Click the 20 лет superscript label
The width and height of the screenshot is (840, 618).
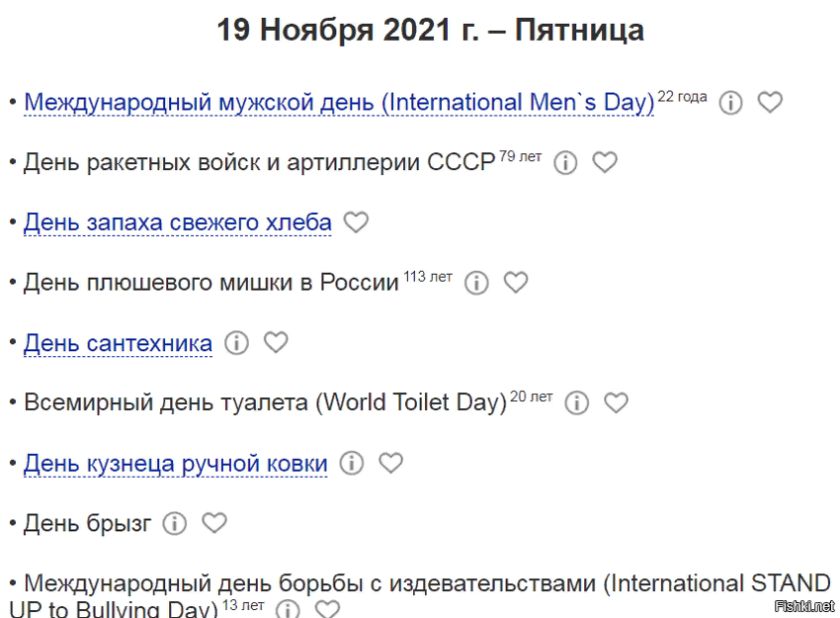(531, 397)
